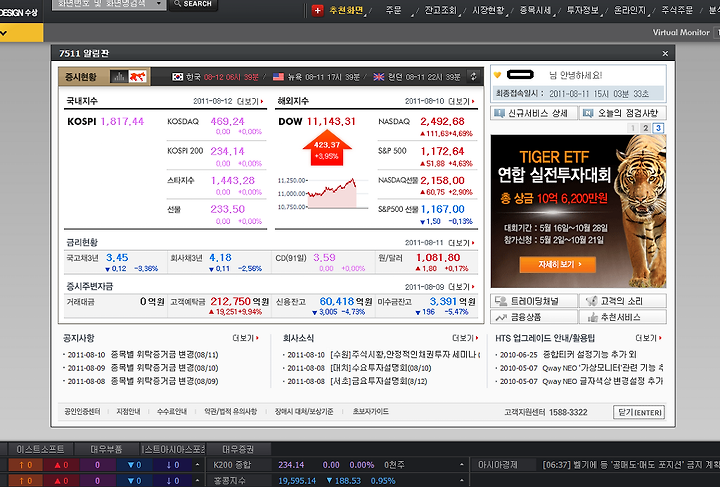Open the 종목시세 menu

click(535, 10)
